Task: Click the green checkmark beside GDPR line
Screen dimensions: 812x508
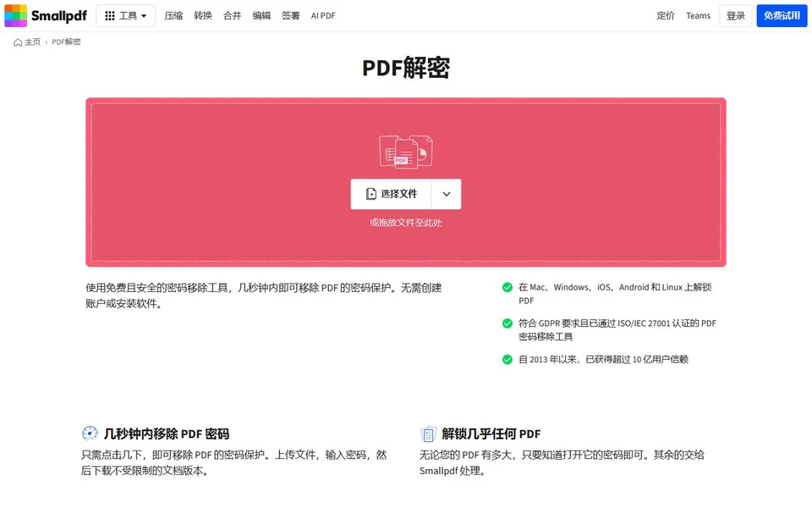Action: 507,323
